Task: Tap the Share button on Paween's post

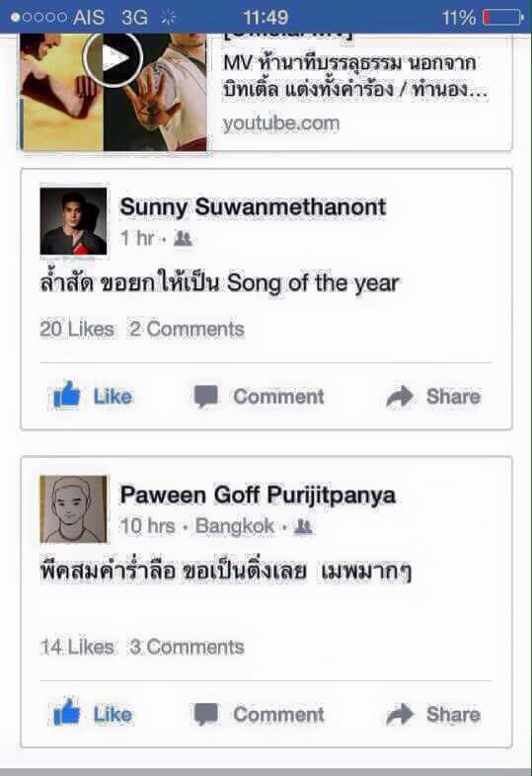Action: [433, 714]
